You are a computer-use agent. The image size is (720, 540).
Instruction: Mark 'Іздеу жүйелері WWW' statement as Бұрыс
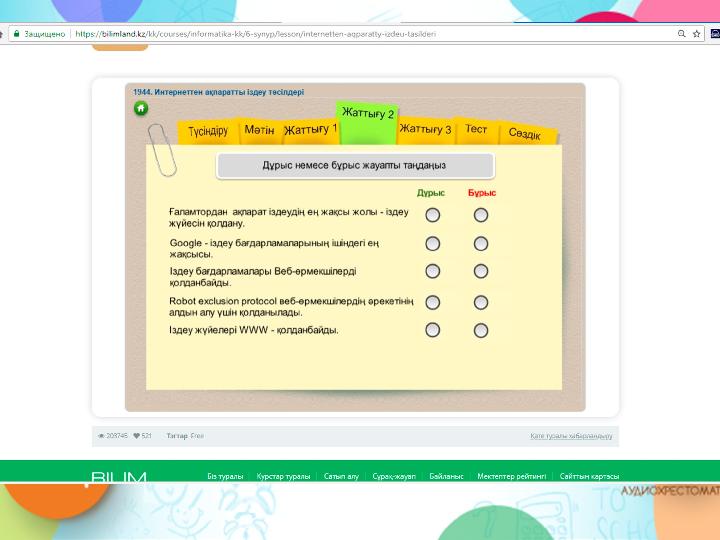481,330
